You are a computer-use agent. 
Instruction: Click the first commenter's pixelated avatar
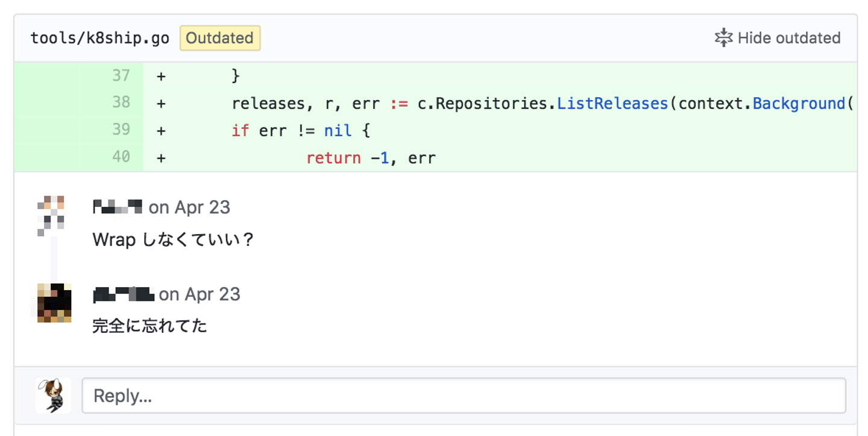point(52,215)
